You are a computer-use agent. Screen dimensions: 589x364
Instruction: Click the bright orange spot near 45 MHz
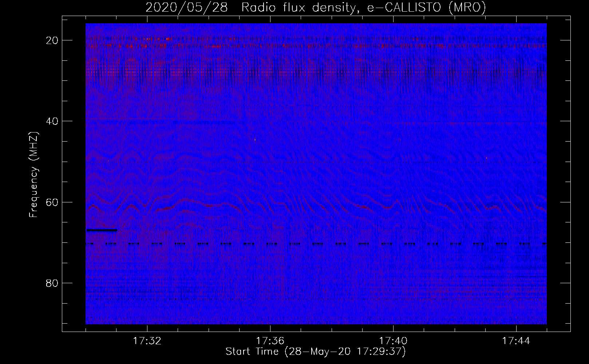pyautogui.click(x=255, y=139)
